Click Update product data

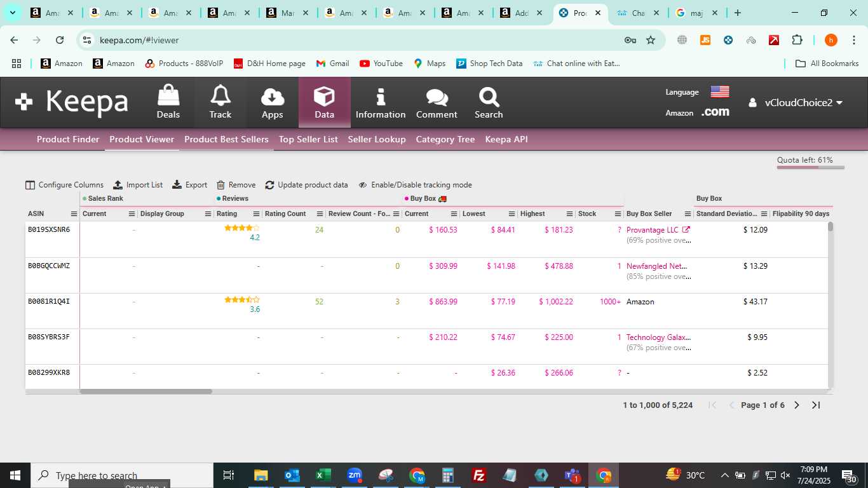tap(307, 185)
